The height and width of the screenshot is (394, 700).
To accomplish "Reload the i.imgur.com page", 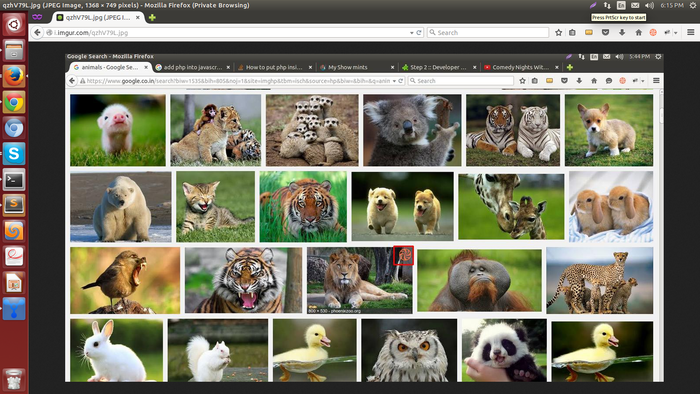I will click(x=419, y=33).
